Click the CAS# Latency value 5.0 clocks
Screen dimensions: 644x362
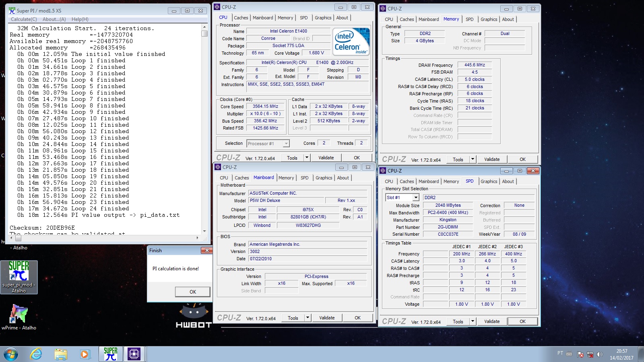pos(475,79)
